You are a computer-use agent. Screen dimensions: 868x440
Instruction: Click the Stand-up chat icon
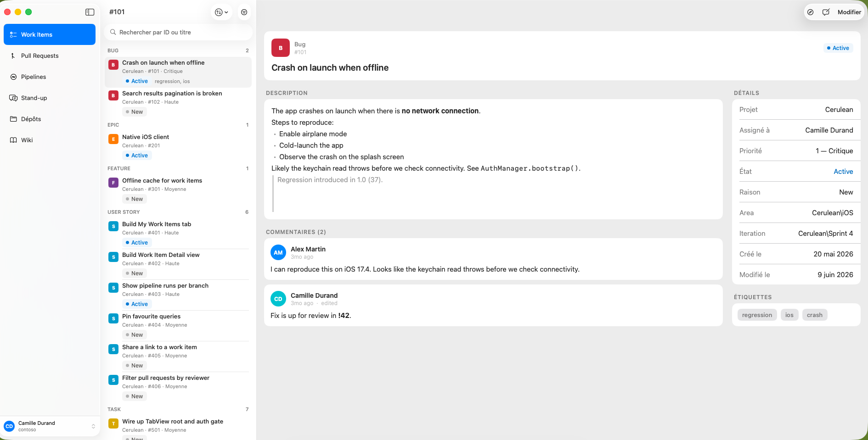(13, 98)
